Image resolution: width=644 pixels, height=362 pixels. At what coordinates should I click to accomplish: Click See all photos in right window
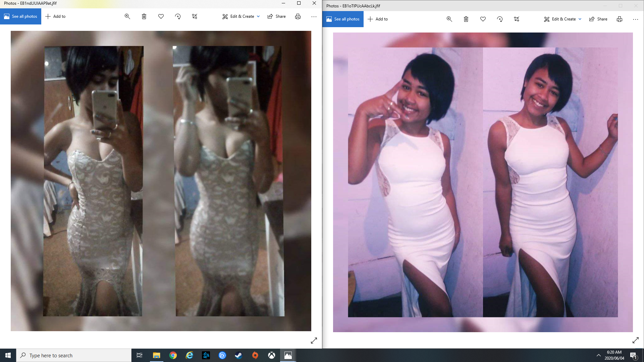[343, 19]
